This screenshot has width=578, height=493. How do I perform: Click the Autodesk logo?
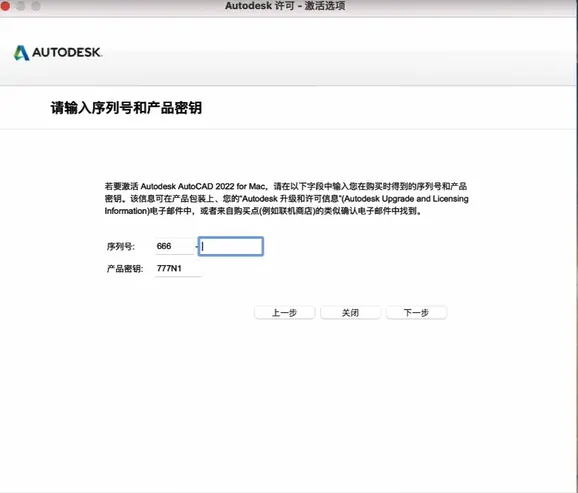click(58, 53)
